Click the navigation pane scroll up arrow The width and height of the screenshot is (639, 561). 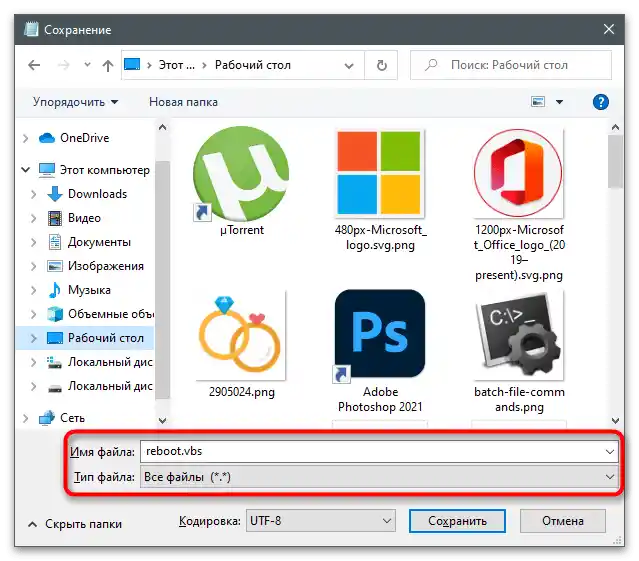coord(162,127)
